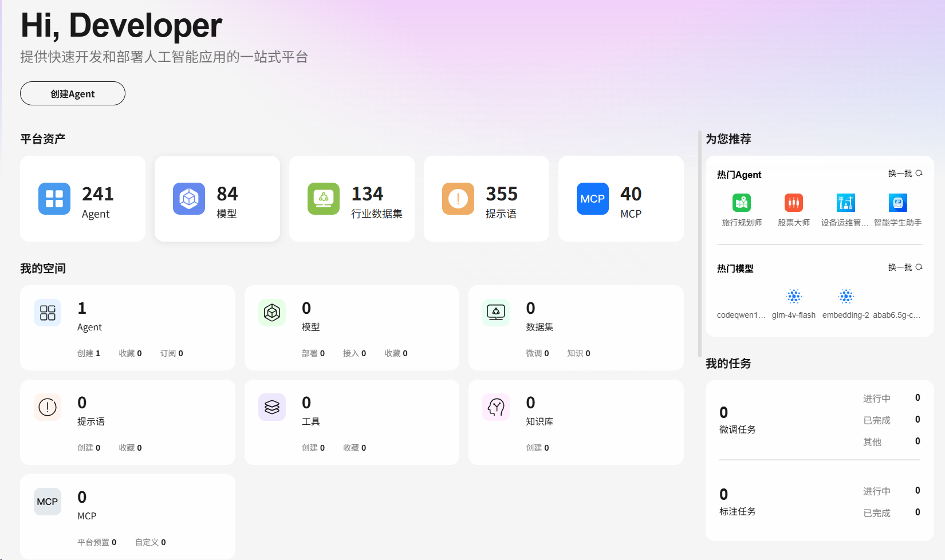Click 进行中 in the 微调任务 row
This screenshot has width=945, height=560.
pyautogui.click(x=877, y=399)
